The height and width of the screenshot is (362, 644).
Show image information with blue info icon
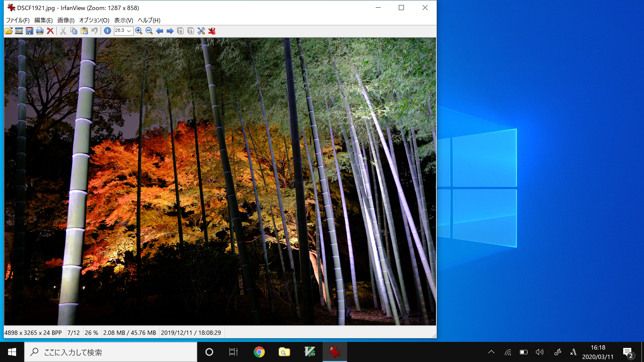pos(107,31)
